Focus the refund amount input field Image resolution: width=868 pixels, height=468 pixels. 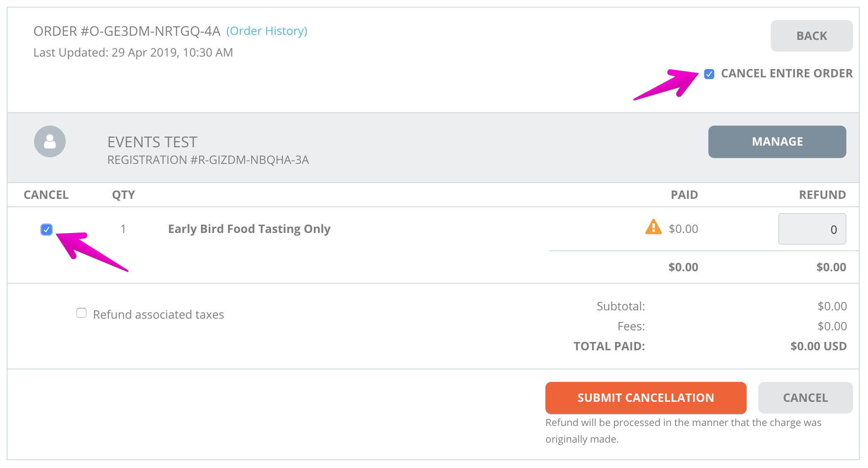(812, 229)
